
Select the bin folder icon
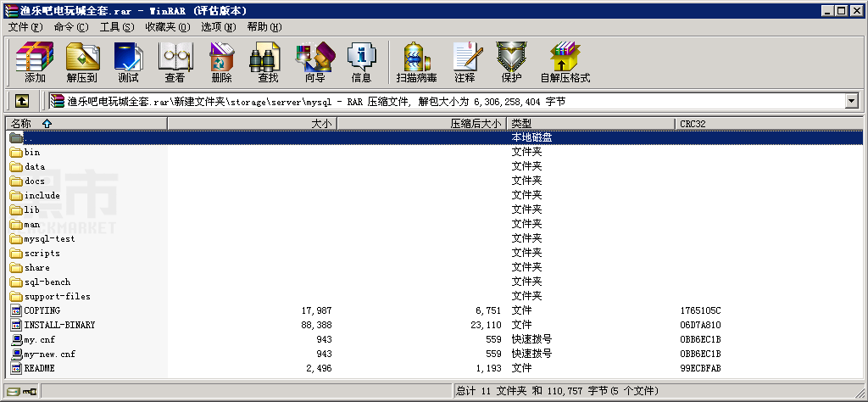(x=16, y=152)
